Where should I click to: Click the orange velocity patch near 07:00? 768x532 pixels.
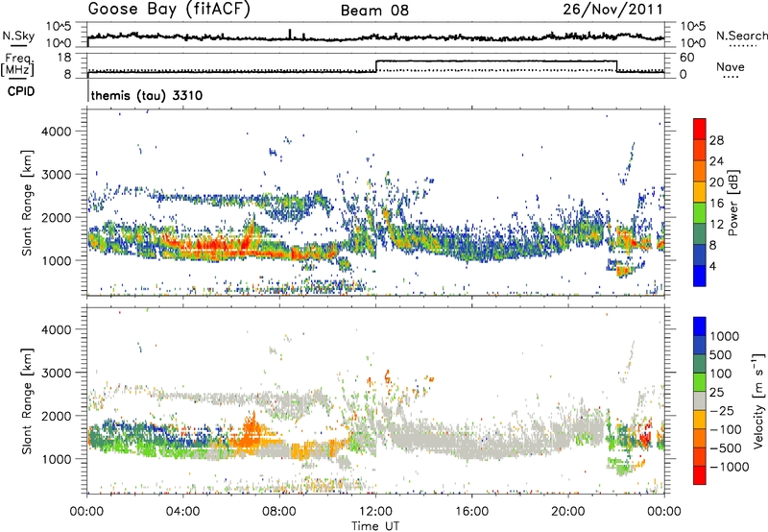252,433
